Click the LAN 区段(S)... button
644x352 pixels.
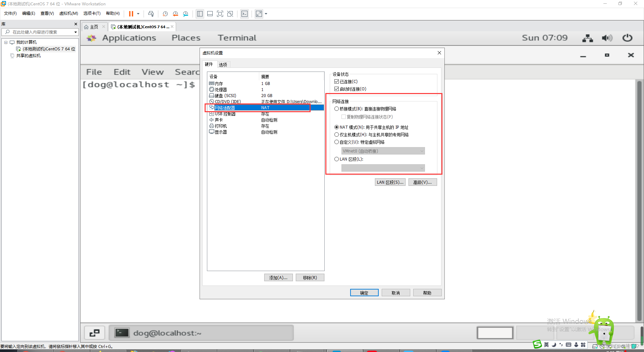(390, 182)
